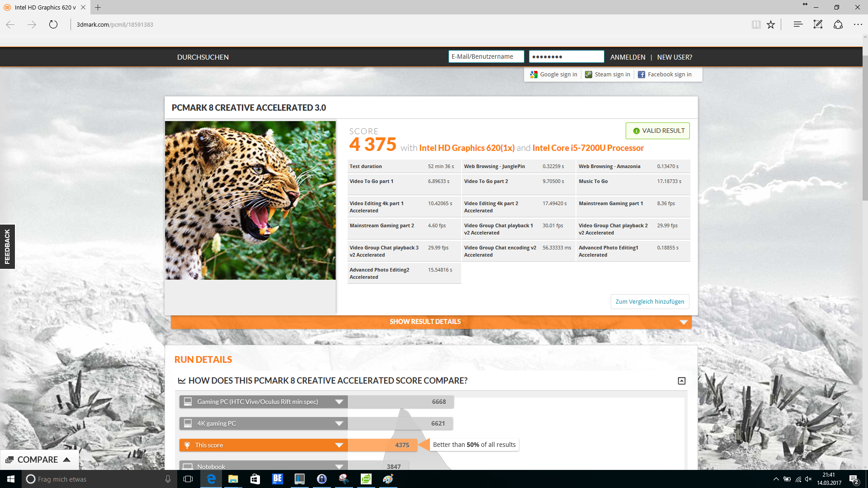Open the Edge Hub icon

tap(798, 24)
